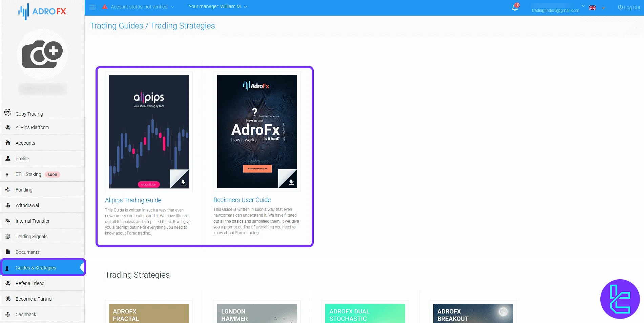Click the AdroFX logo
This screenshot has width=644, height=323.
pos(42,12)
